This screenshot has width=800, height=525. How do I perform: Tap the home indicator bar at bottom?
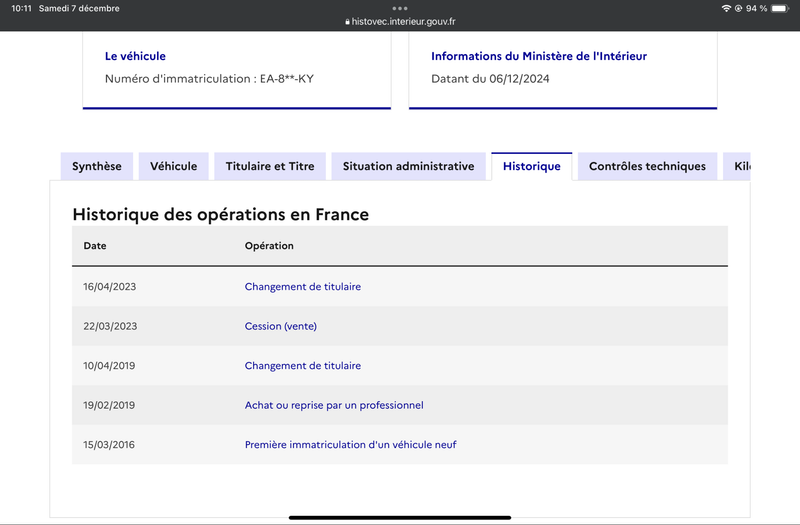click(x=400, y=518)
